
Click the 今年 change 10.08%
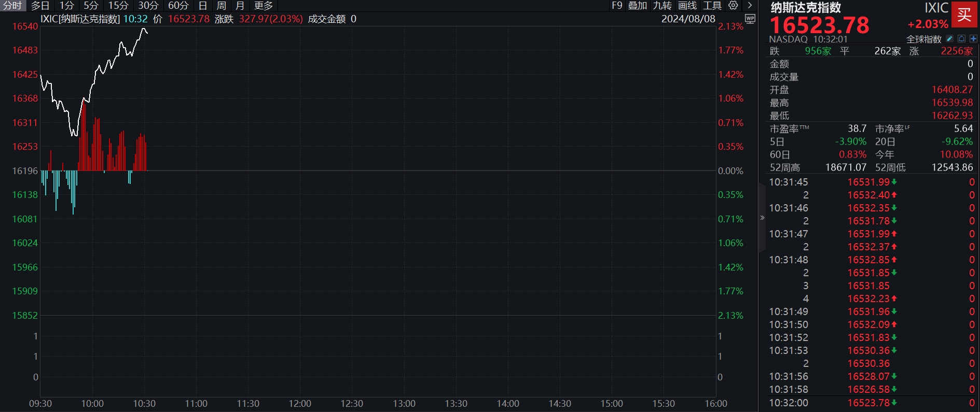[956, 154]
